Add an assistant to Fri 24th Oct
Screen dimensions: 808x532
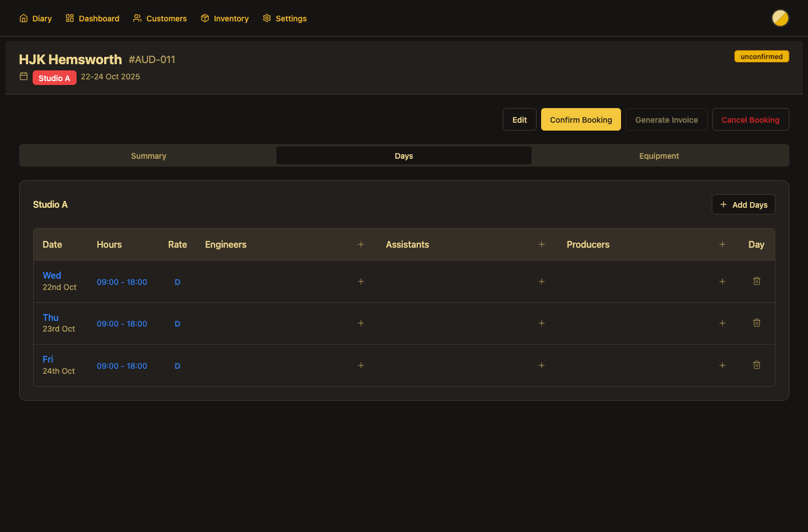point(541,365)
